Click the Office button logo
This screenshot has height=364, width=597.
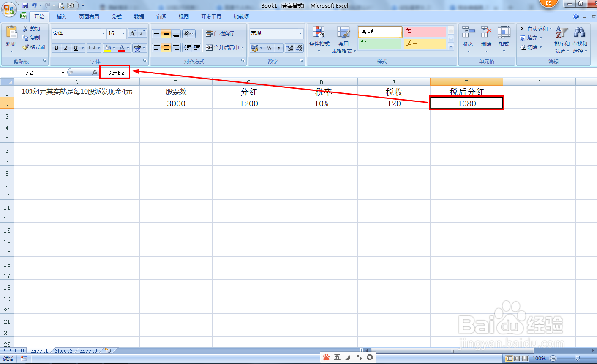pos(9,9)
